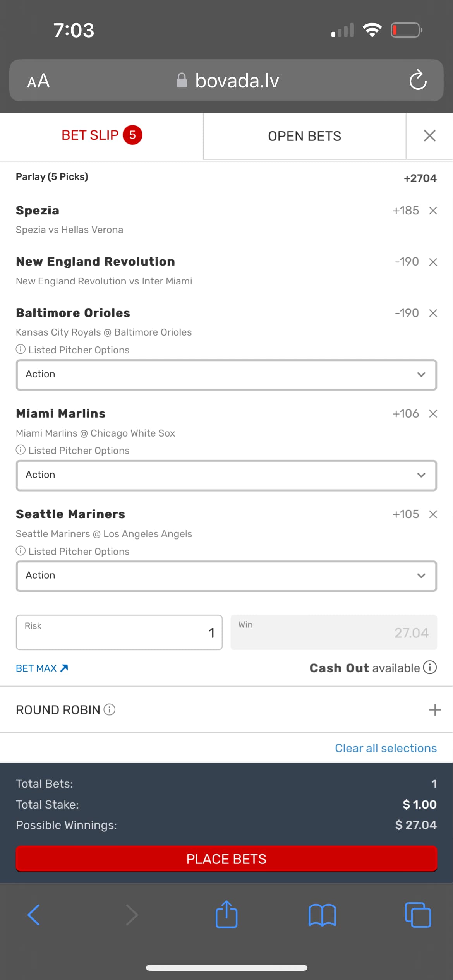
Task: Show Cash Out info tooltip
Action: (430, 667)
